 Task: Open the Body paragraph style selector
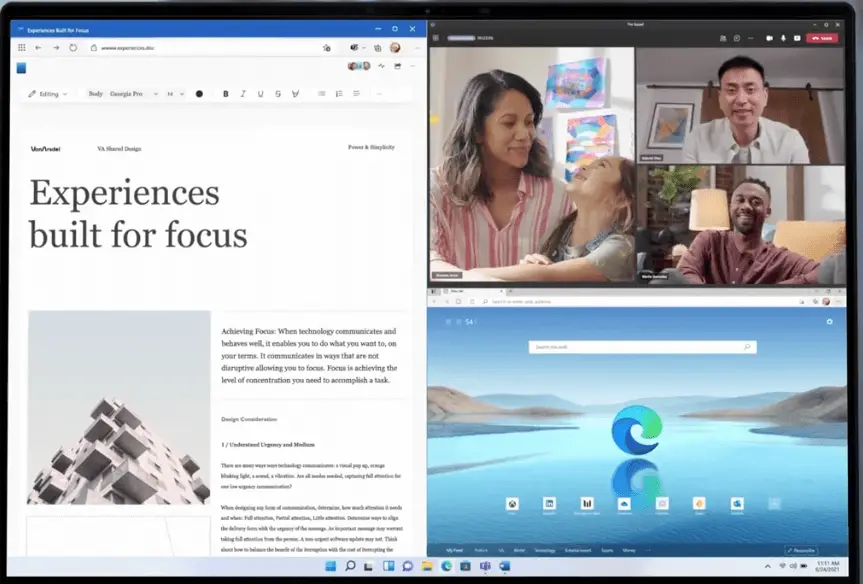click(96, 94)
